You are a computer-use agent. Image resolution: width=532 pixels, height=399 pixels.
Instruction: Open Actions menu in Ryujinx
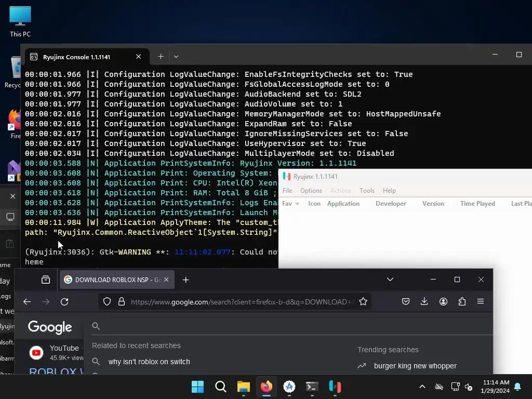[341, 191]
